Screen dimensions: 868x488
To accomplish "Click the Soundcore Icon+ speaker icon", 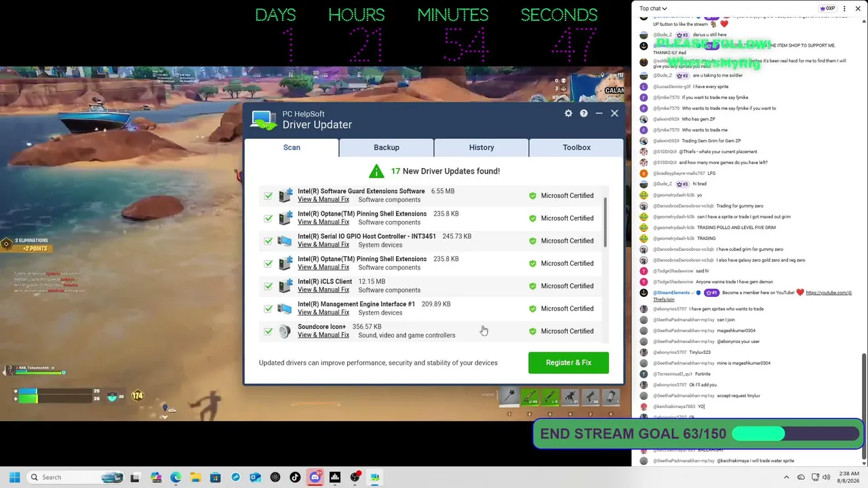I will pos(285,331).
